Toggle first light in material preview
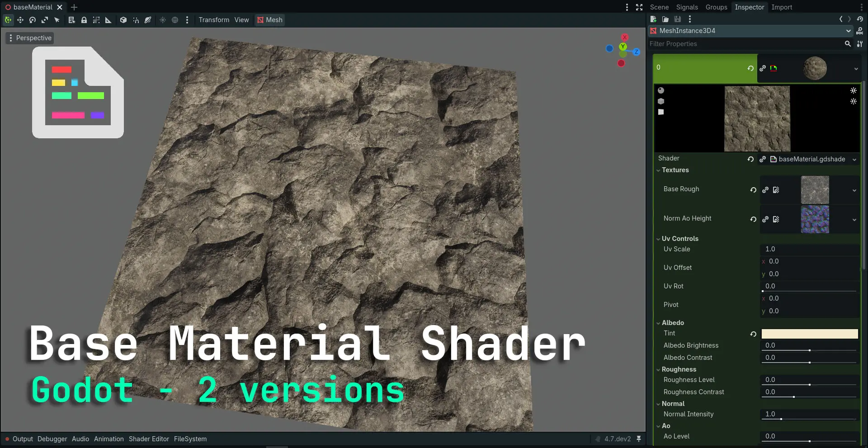868x448 pixels. [853, 90]
